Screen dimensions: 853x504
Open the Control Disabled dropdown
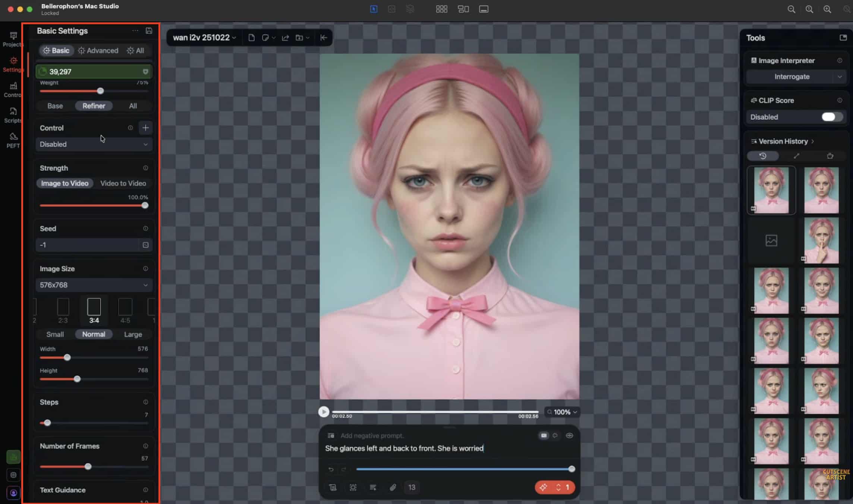click(x=94, y=144)
